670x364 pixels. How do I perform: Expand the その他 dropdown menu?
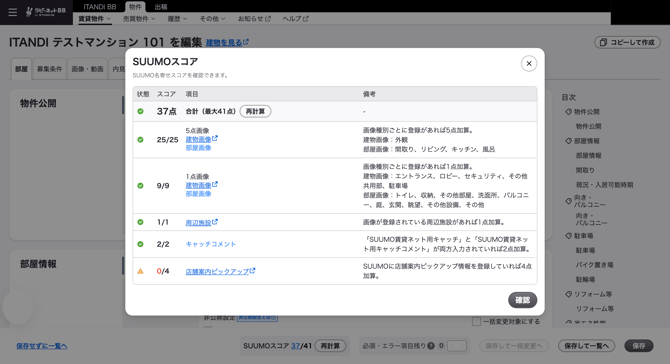[x=212, y=19]
